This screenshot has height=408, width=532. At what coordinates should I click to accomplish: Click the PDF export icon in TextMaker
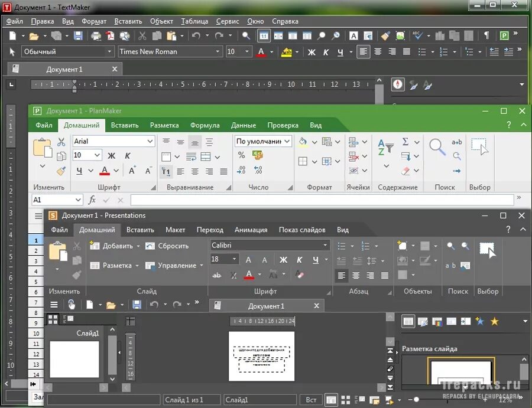point(111,35)
